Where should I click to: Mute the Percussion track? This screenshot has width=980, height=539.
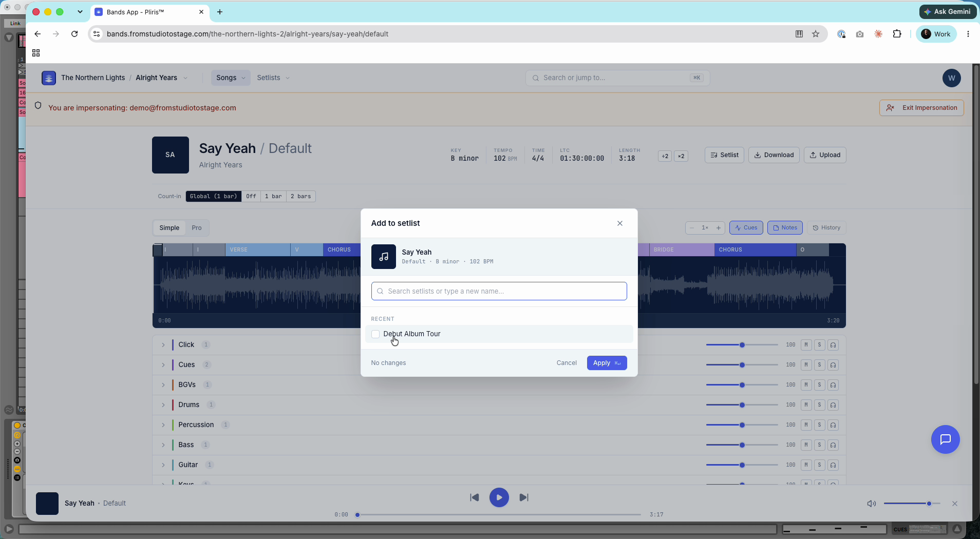coord(806,425)
